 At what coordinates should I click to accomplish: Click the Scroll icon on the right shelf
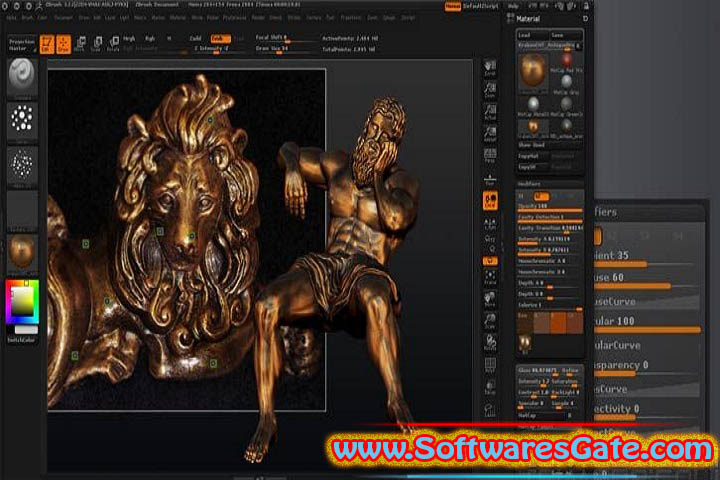490,68
